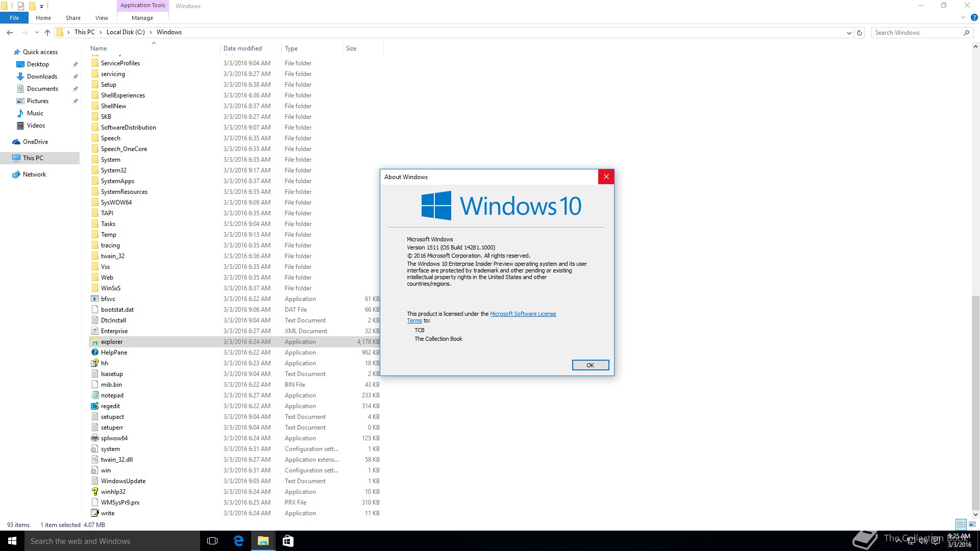Sort the list by Size column
The height and width of the screenshot is (551, 980).
click(x=363, y=48)
